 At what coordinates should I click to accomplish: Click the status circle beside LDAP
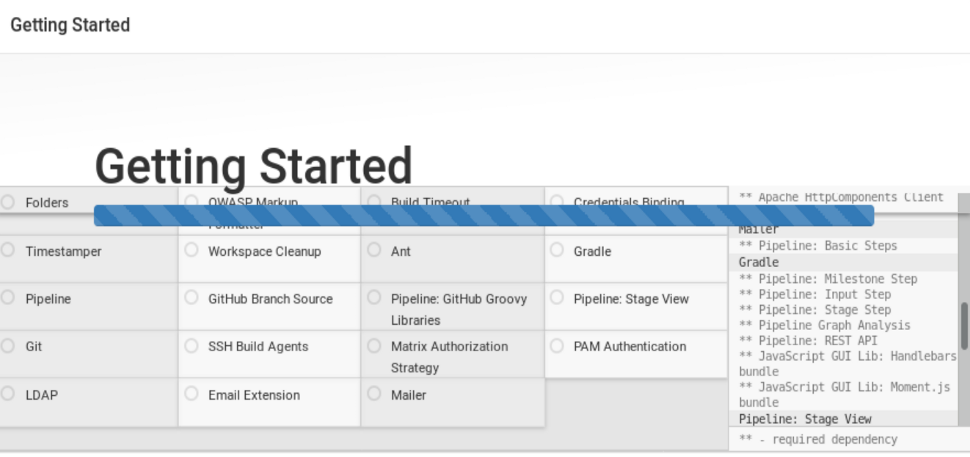point(7,393)
